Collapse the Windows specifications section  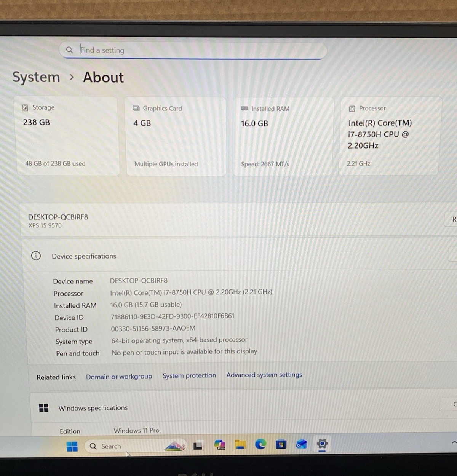pos(244,407)
